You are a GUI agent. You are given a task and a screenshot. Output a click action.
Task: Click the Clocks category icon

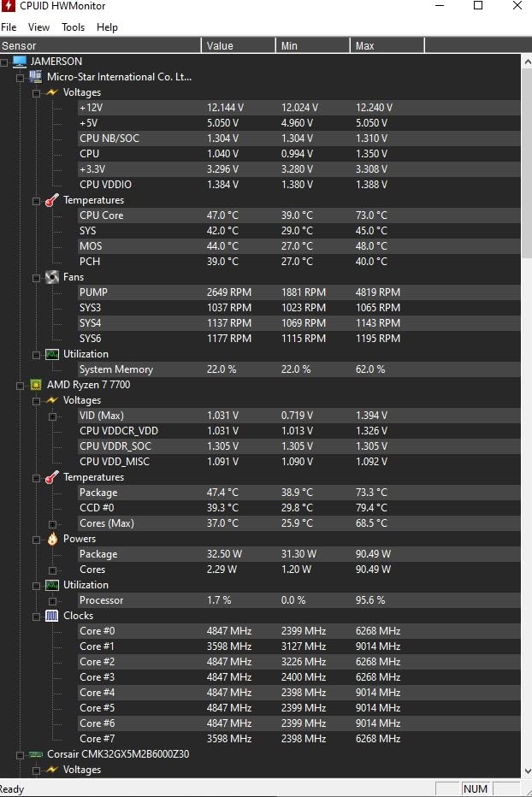pos(51,616)
